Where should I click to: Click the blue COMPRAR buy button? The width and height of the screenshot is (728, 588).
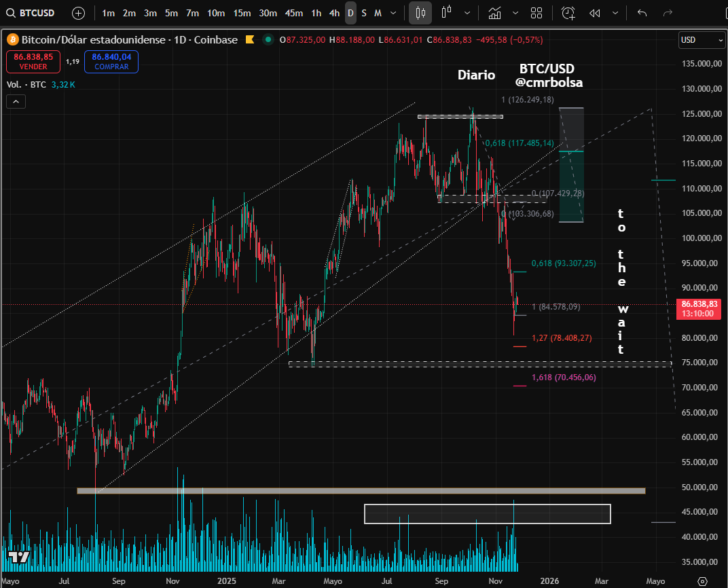111,62
